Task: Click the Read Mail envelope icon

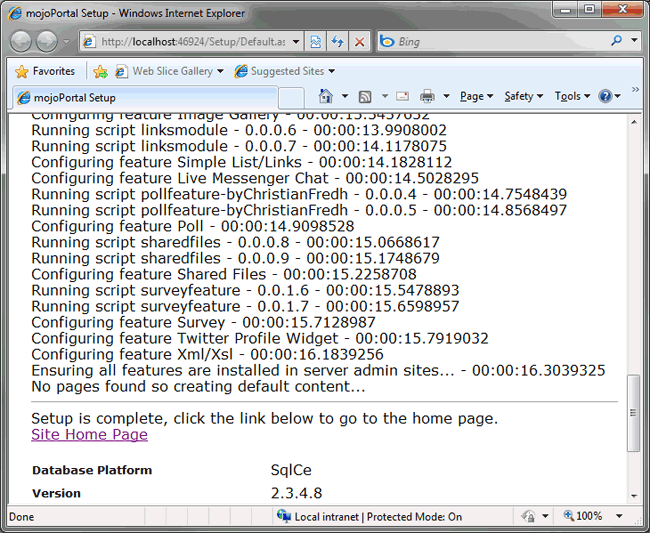Action: click(402, 96)
